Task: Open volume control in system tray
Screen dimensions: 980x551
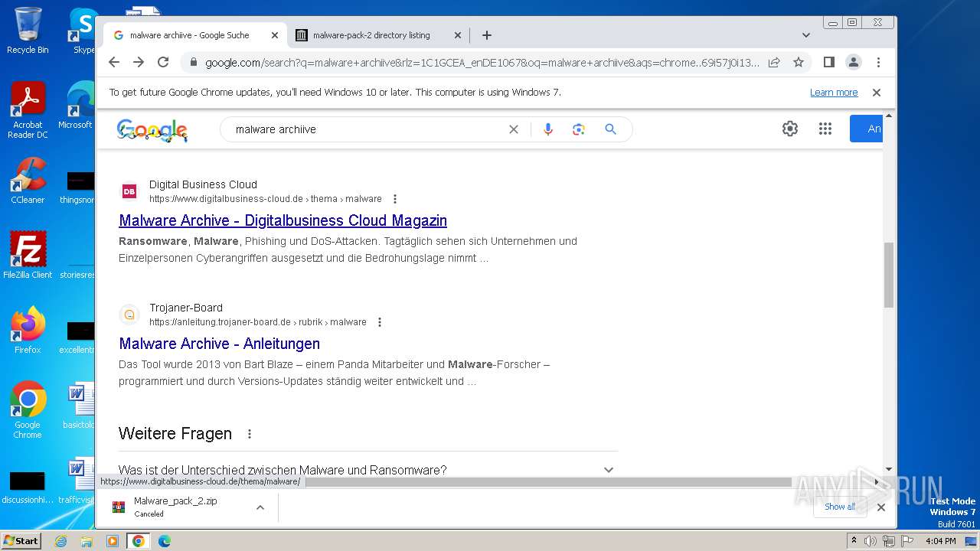Action: [x=871, y=541]
